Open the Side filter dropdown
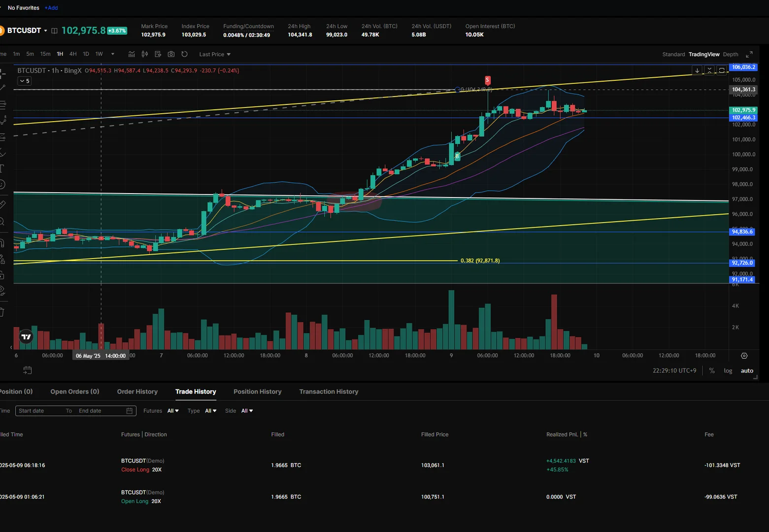Image resolution: width=769 pixels, height=532 pixels. (246, 411)
